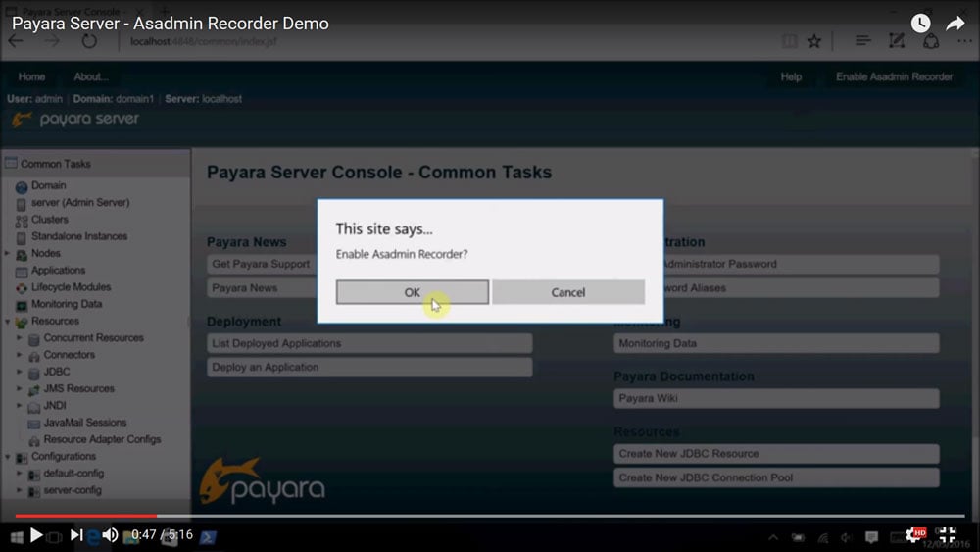Click the Watch Later clock icon
Screen dimensions: 980x552
(920, 24)
